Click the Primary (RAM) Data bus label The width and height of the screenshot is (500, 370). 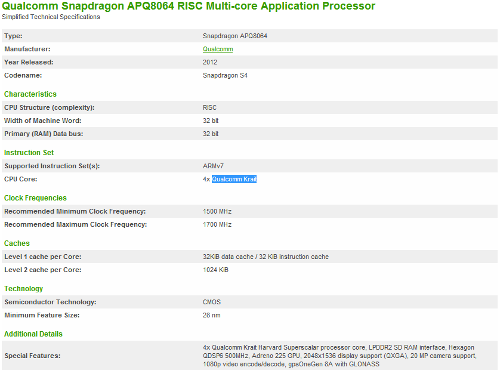pyautogui.click(x=44, y=134)
